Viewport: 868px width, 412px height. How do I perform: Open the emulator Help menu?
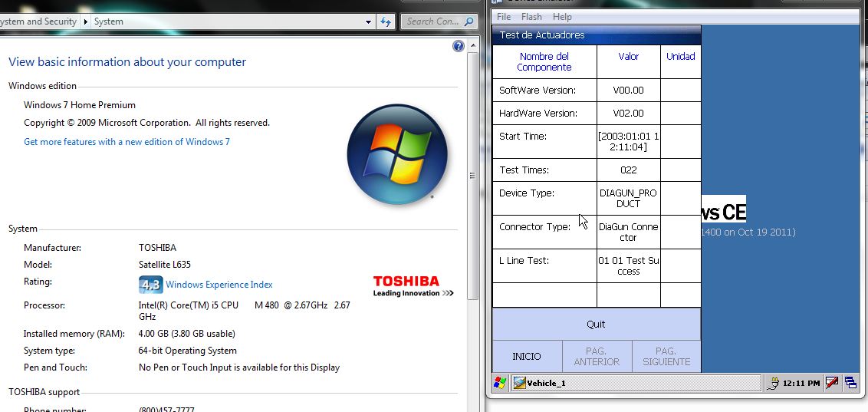(x=562, y=17)
